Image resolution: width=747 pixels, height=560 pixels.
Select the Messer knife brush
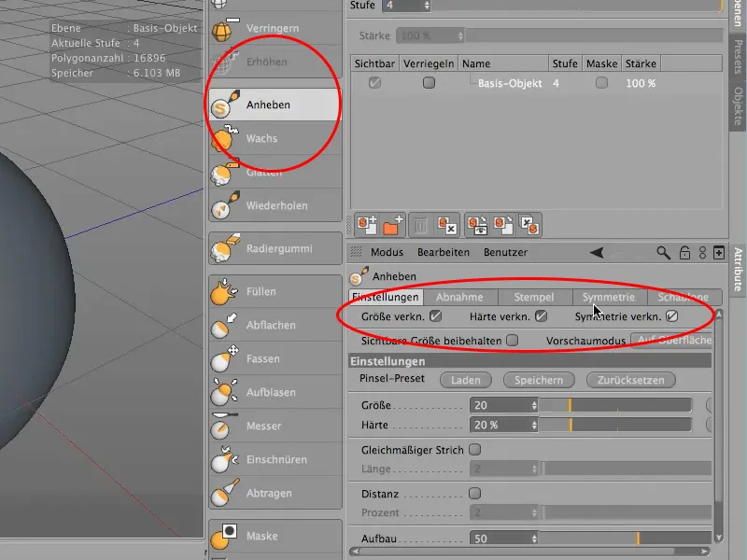(275, 427)
